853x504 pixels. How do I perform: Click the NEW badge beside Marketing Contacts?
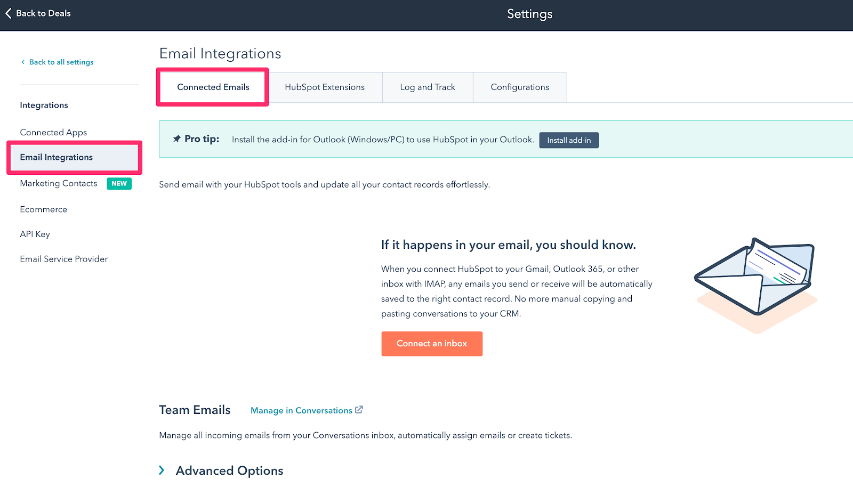point(119,183)
